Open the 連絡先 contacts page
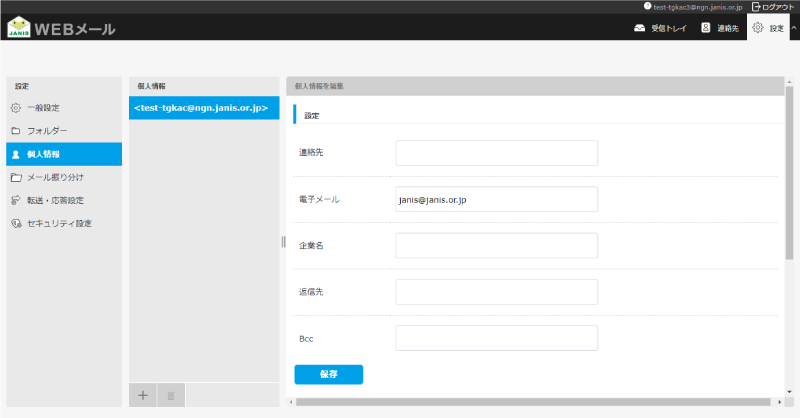Viewport: 800px width, 418px height. (x=719, y=28)
